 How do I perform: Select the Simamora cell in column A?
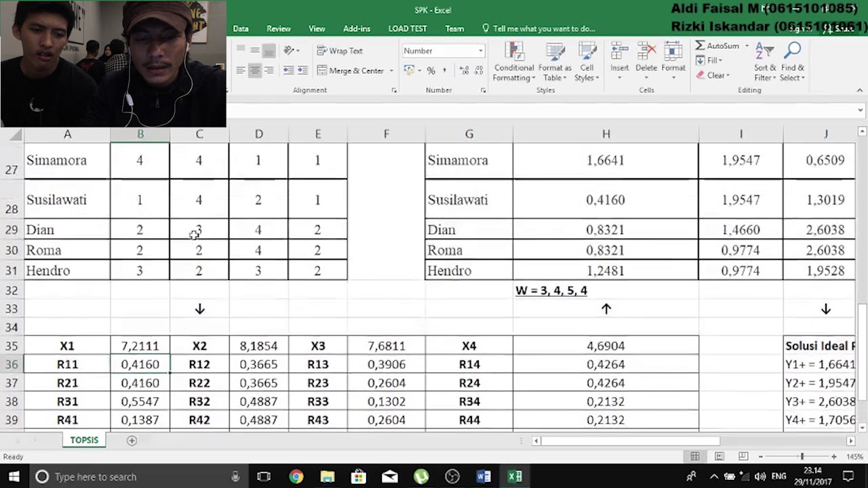(x=67, y=161)
